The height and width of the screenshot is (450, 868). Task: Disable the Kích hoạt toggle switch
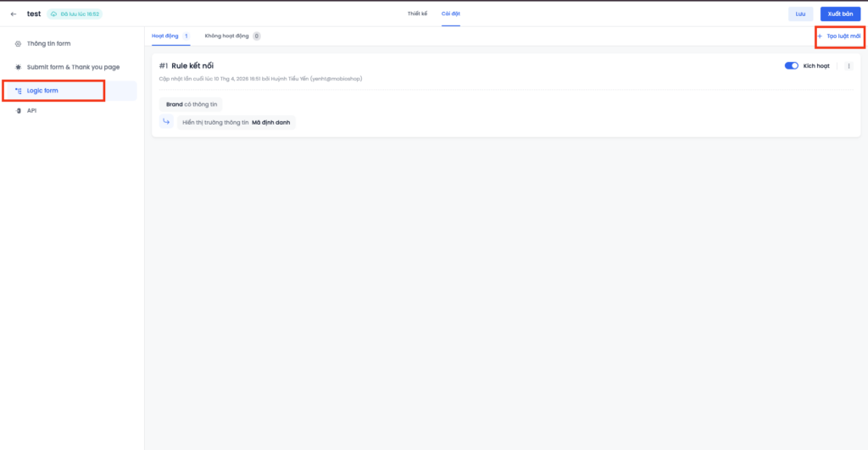coord(792,65)
